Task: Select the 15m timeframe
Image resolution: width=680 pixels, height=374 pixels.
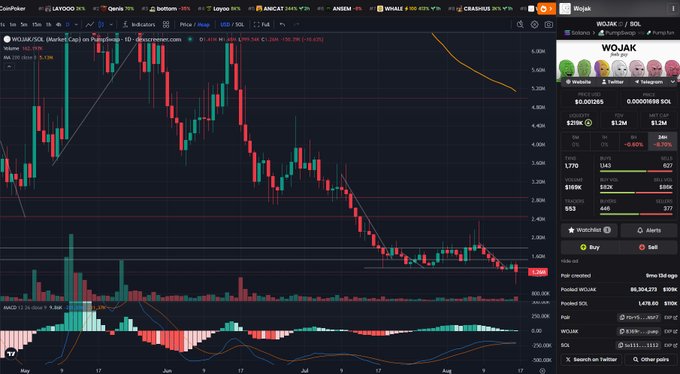Action: click(37, 25)
